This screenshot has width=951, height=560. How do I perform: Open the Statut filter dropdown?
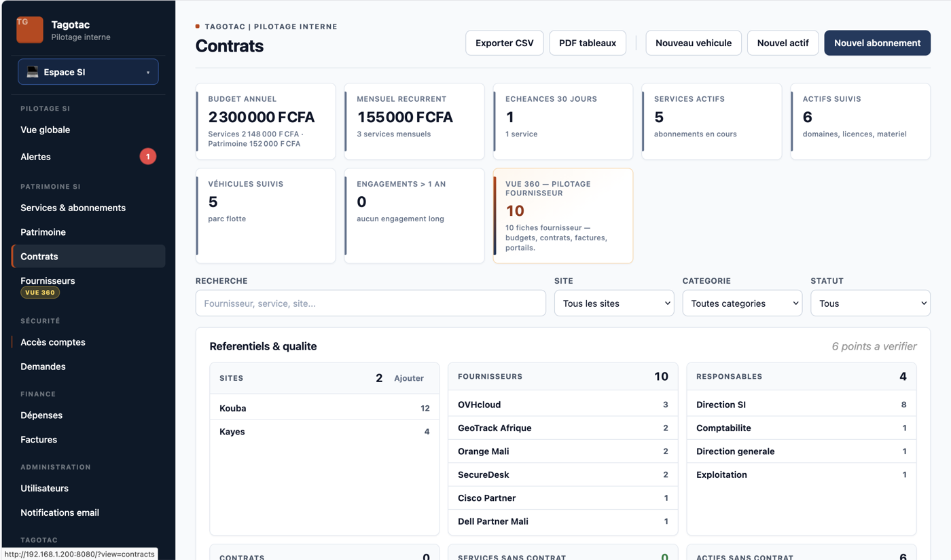(x=870, y=303)
